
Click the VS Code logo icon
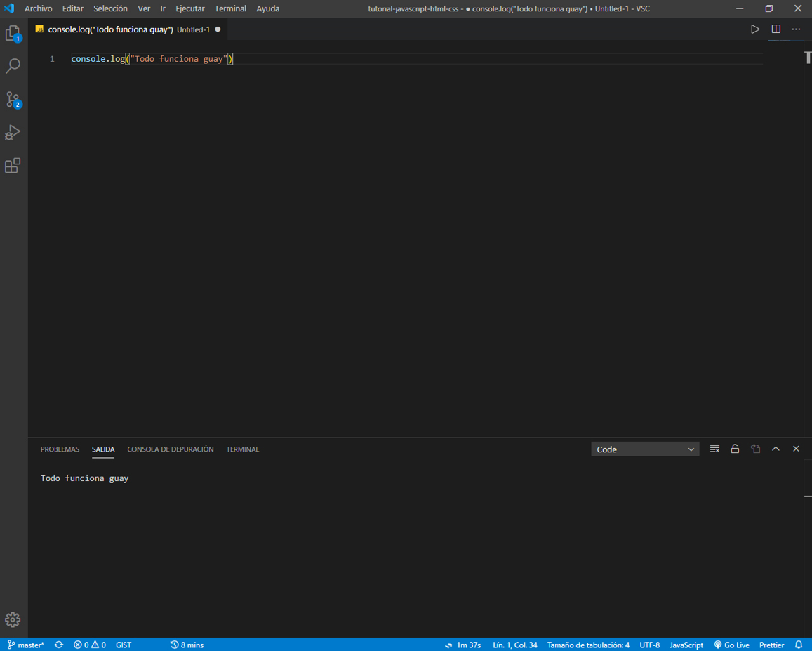coord(9,8)
